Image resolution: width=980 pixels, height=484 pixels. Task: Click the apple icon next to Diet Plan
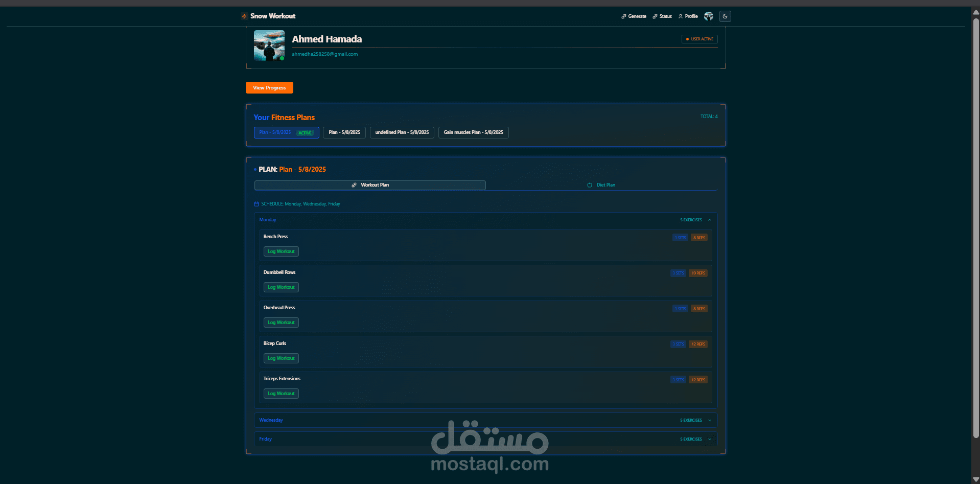point(590,185)
